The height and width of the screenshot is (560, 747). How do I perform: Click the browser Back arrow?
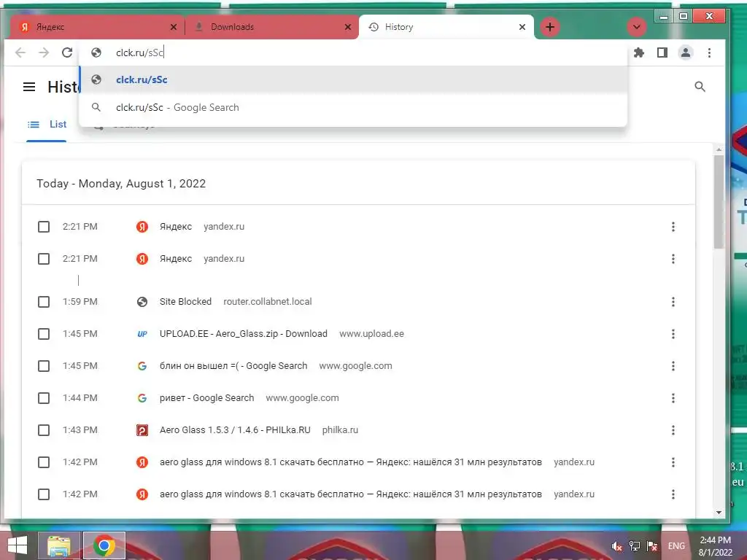tap(20, 52)
